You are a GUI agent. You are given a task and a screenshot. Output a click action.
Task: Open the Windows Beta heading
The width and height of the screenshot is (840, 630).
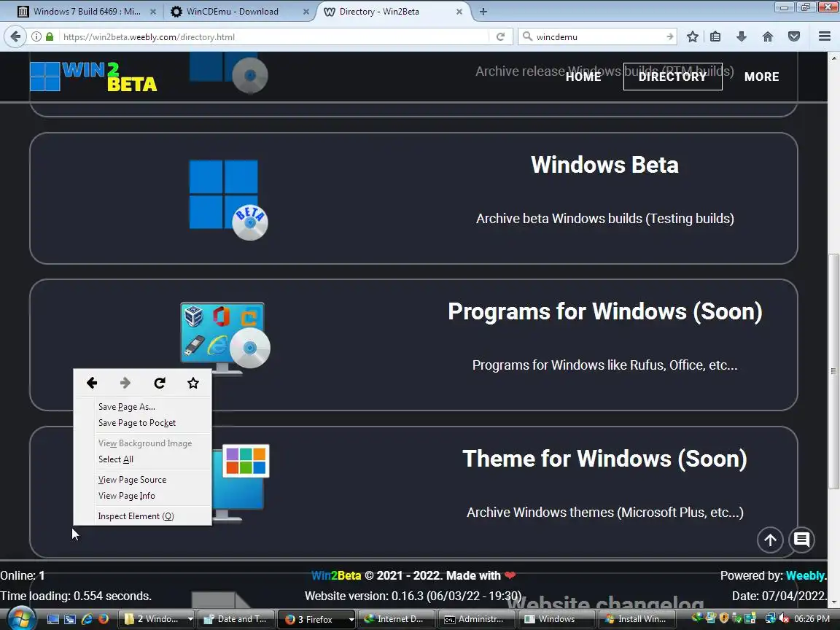coord(604,165)
